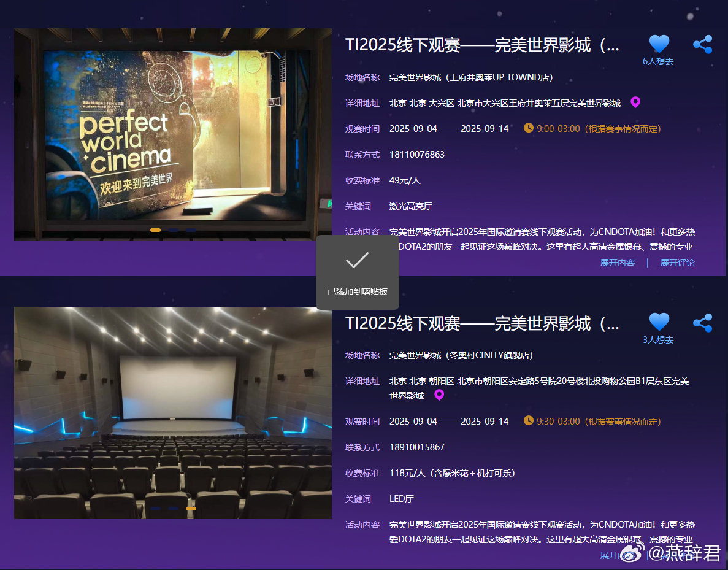Select first carousel dot on theater seats image
Screen dimensions: 728x570
point(156,509)
